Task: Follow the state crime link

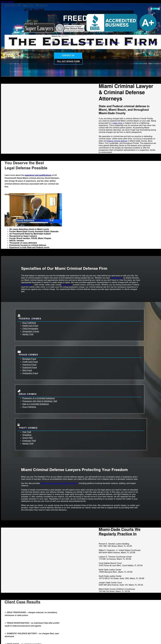Action: point(118,123)
